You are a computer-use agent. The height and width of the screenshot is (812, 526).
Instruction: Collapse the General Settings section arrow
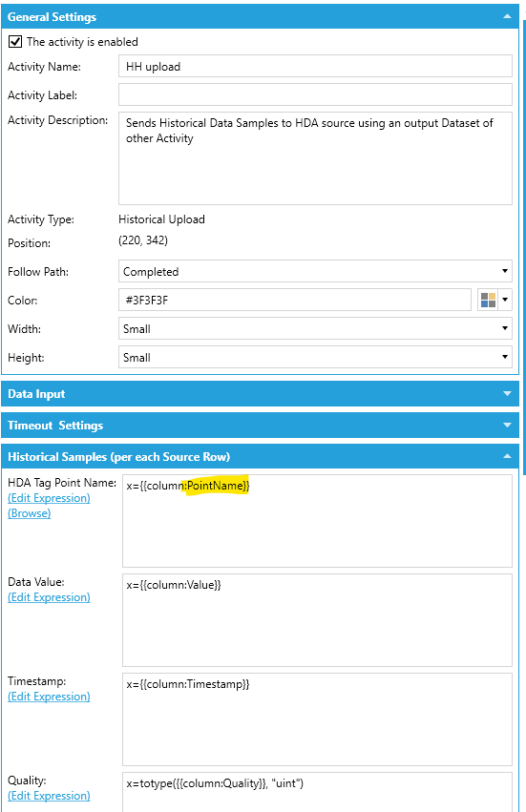(x=507, y=16)
